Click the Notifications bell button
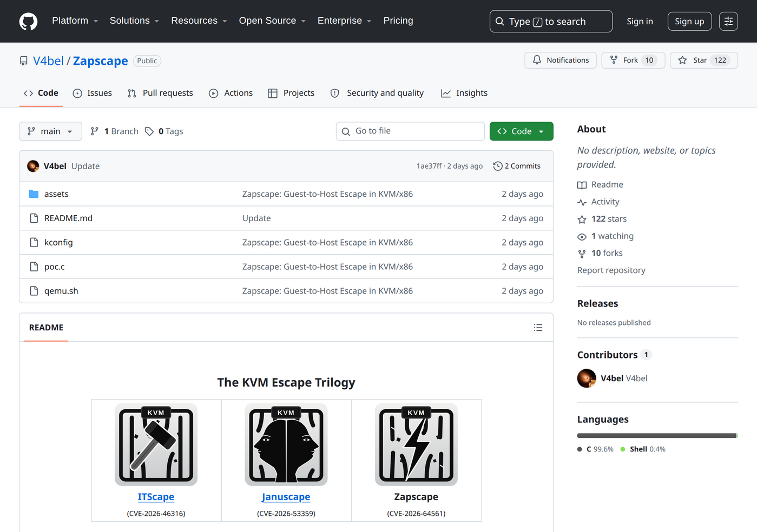757x532 pixels. click(561, 60)
